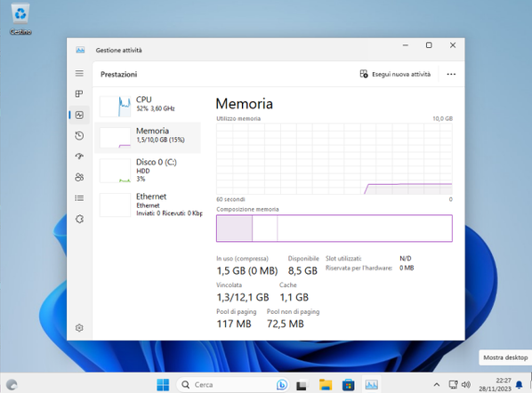This screenshot has height=393, width=532.
Task: Open Task Manager settings gear
Action: [79, 328]
